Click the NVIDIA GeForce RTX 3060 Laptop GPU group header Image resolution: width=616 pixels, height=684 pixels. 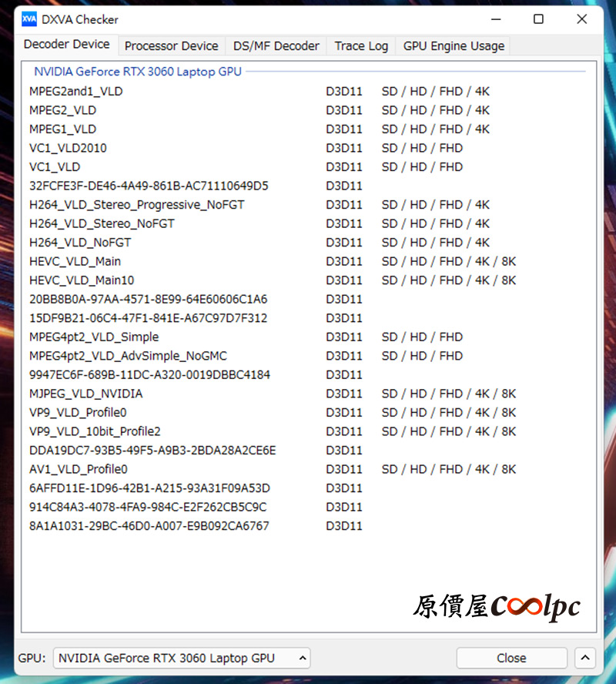tap(138, 72)
